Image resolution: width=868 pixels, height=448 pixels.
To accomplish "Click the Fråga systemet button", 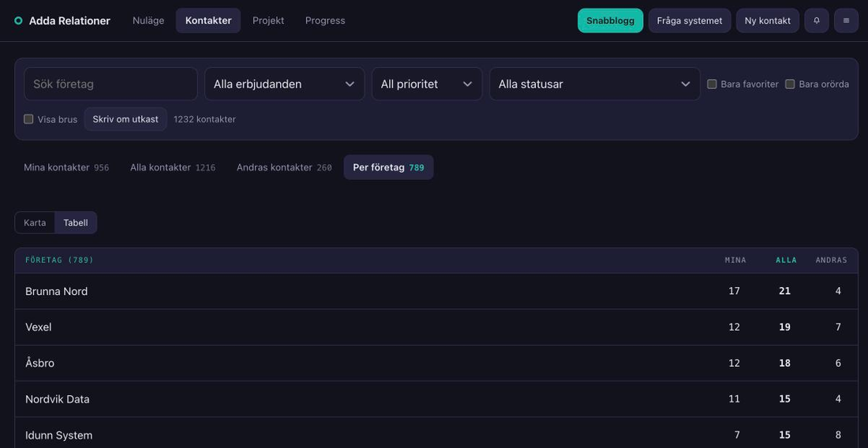I will (690, 21).
